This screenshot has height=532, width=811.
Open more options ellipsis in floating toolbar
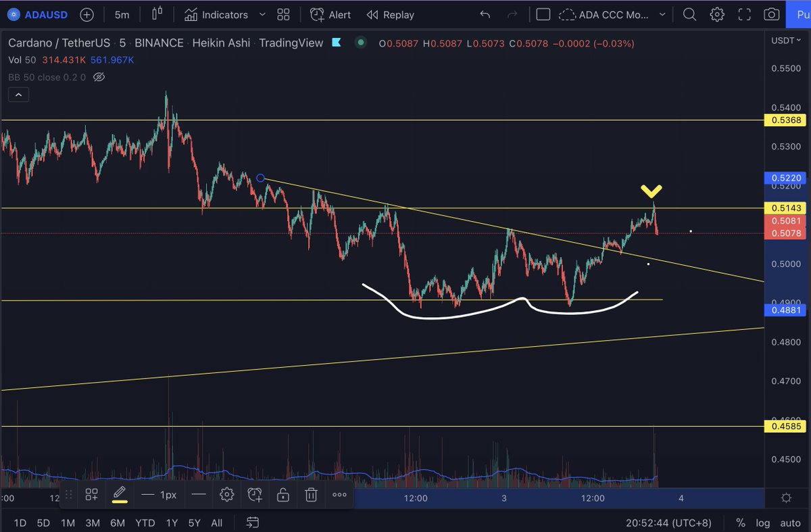pos(339,495)
